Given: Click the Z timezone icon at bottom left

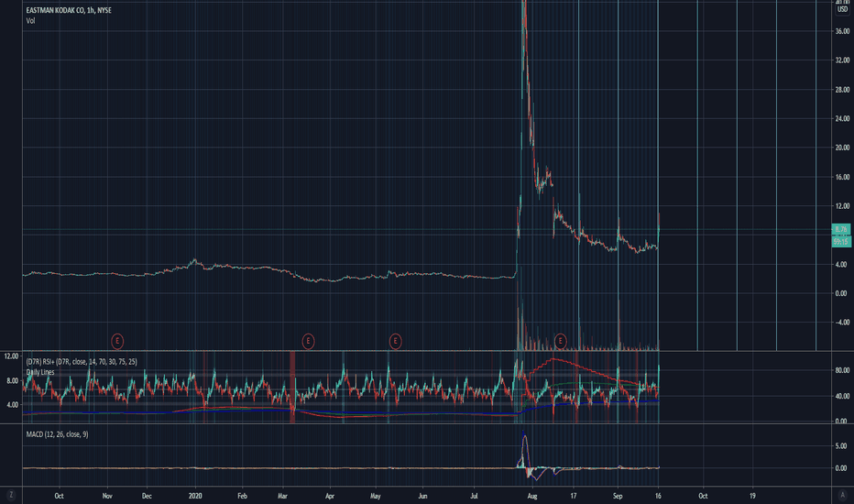Looking at the screenshot, I should [11, 495].
